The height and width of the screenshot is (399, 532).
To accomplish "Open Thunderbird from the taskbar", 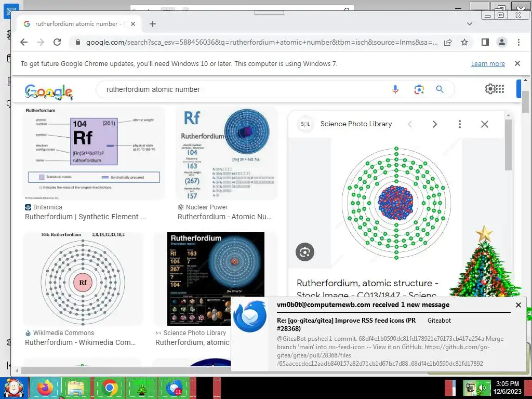I will (174, 388).
